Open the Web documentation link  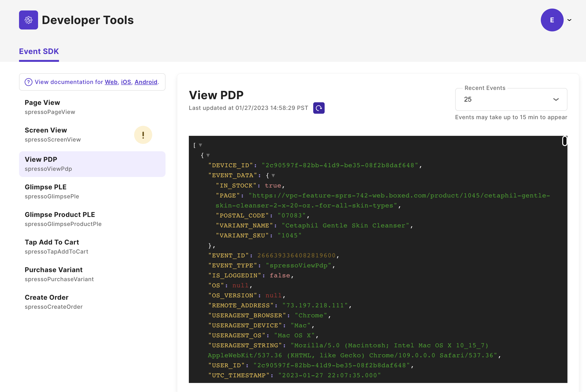(111, 82)
